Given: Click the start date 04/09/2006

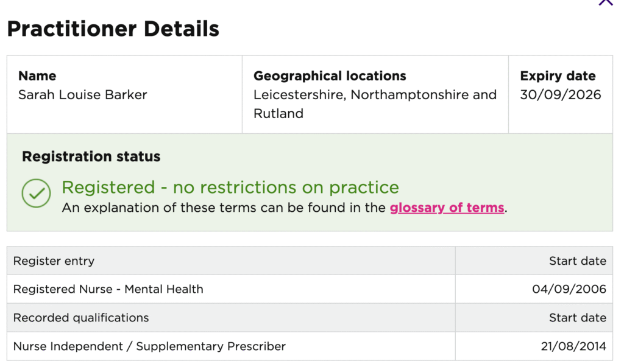Looking at the screenshot, I should pyautogui.click(x=569, y=289).
